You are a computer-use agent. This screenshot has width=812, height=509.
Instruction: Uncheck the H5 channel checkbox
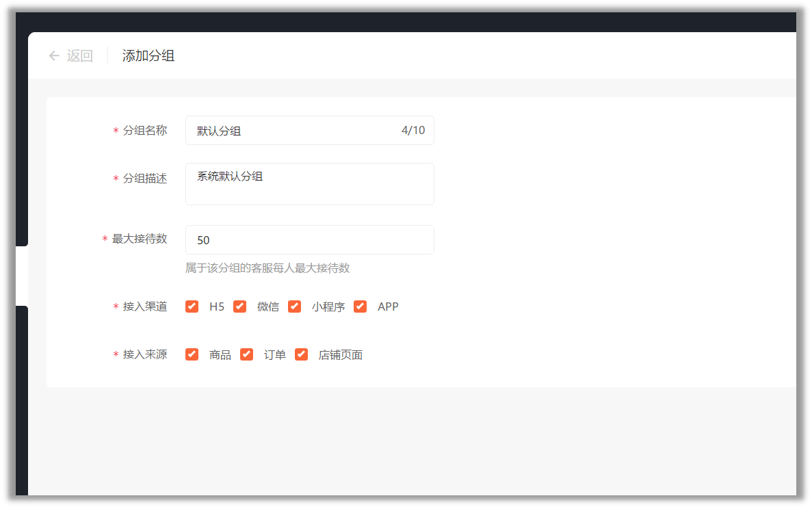click(x=192, y=306)
